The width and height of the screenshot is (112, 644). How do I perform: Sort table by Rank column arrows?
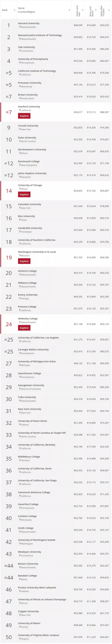pos(14,10)
